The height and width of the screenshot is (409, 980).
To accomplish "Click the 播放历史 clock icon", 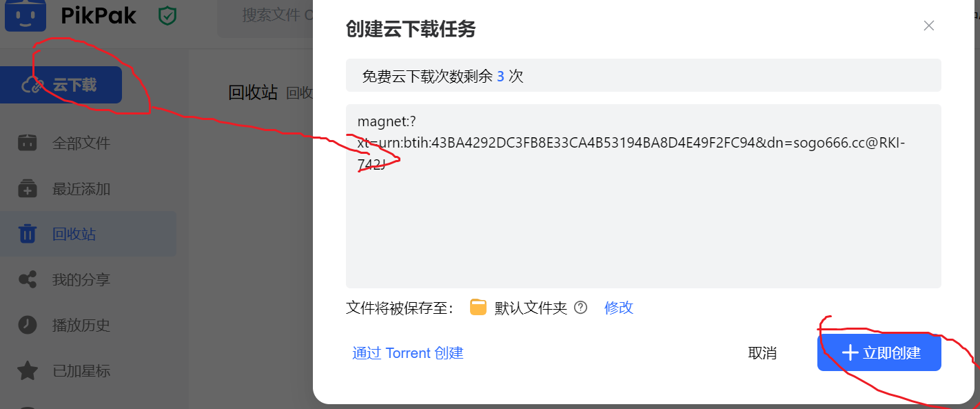I will (x=28, y=326).
